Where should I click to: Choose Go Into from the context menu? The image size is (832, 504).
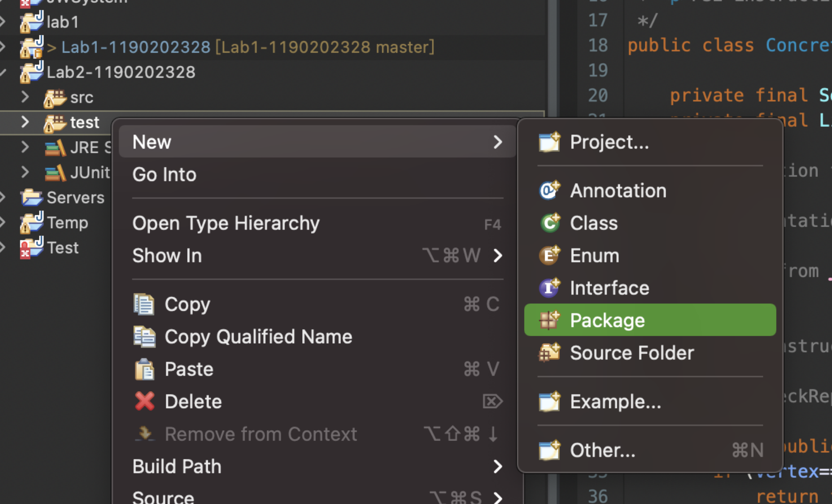(164, 174)
